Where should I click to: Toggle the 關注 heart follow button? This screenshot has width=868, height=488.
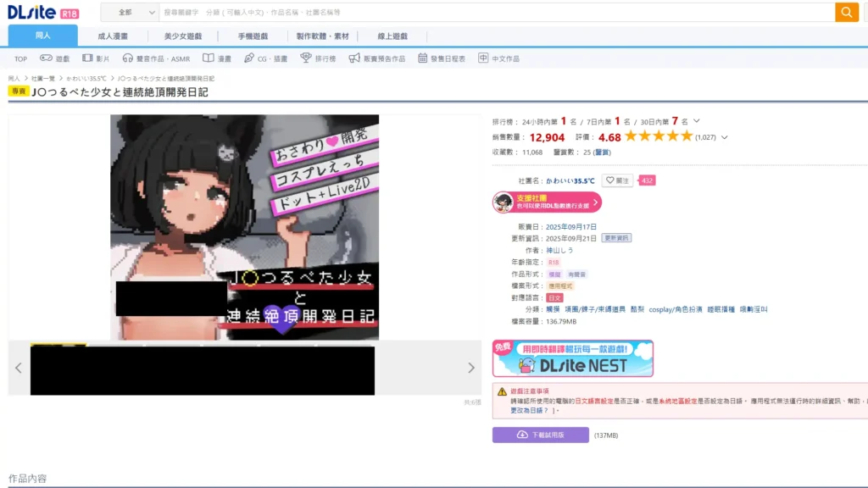(x=617, y=180)
